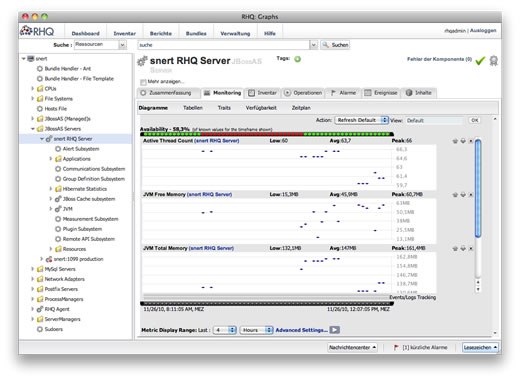Open the Berichte menu

161,33
